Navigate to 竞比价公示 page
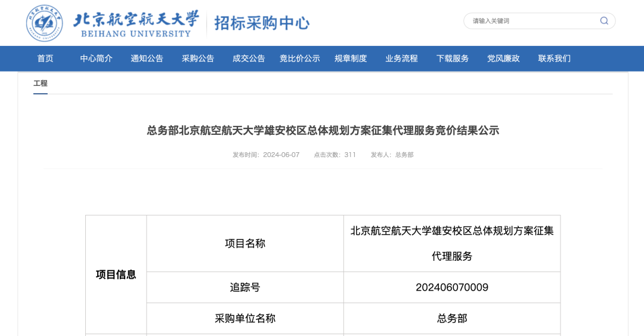 300,58
